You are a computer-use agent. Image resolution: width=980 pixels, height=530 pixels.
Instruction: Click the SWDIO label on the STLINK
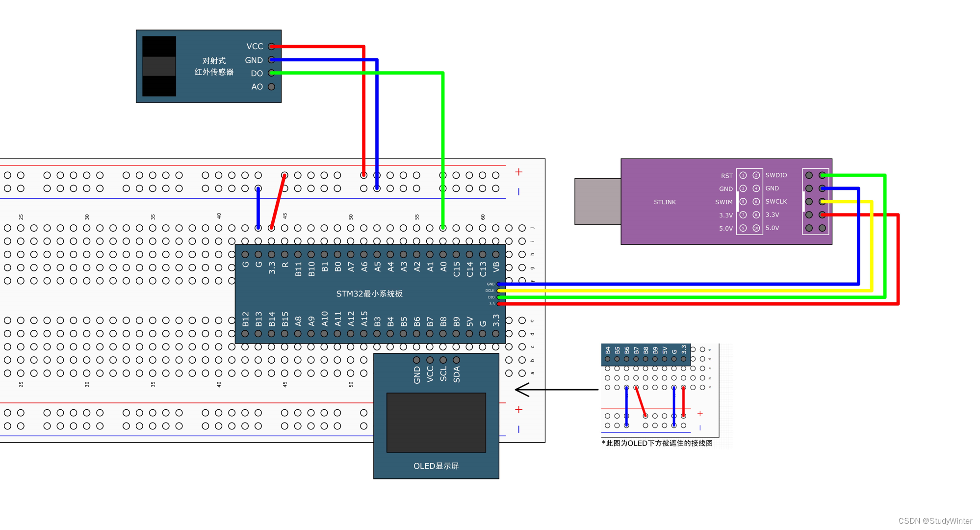tap(776, 175)
